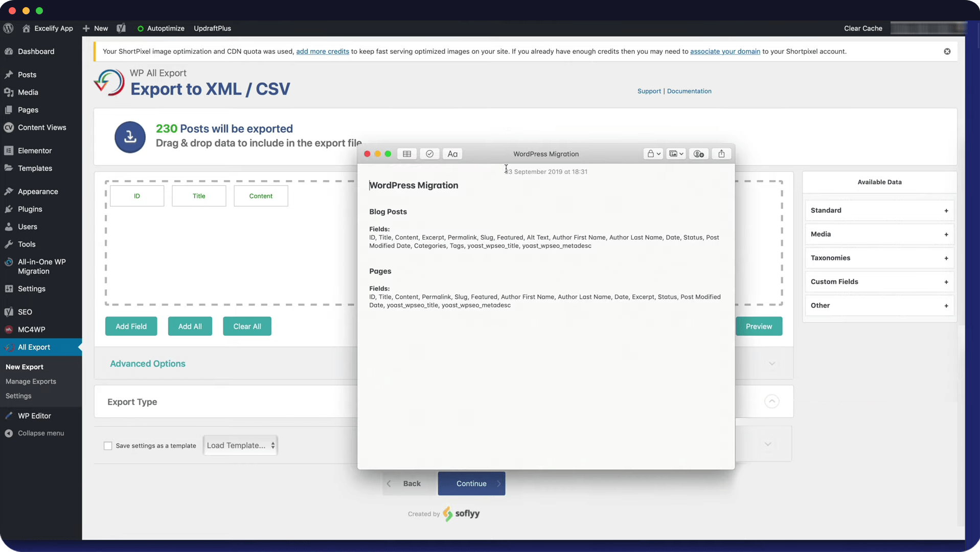Click the Pages sidebar icon

click(x=9, y=110)
